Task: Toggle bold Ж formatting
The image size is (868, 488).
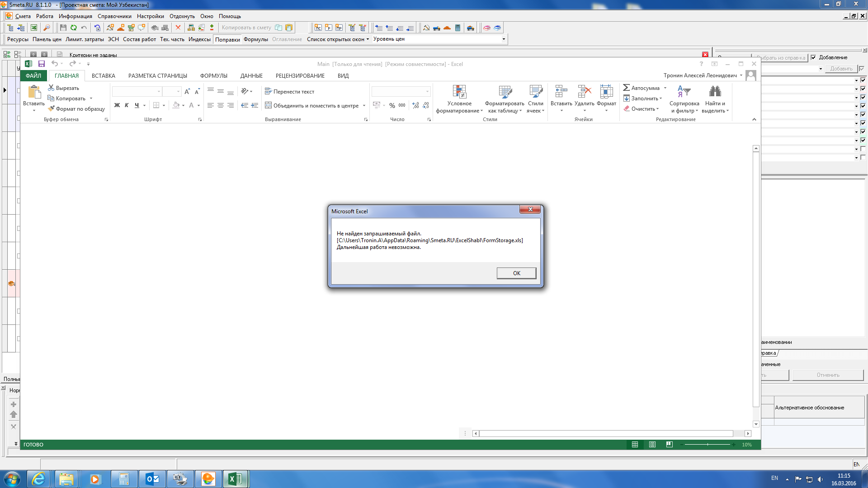Action: pyautogui.click(x=117, y=105)
